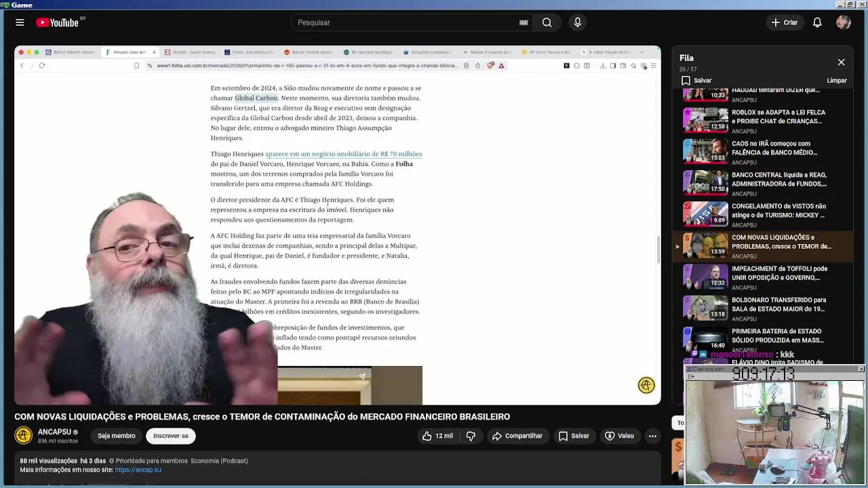Switch to 'A maior fraude' browser tab in video
The width and height of the screenshot is (868, 488).
point(607,52)
